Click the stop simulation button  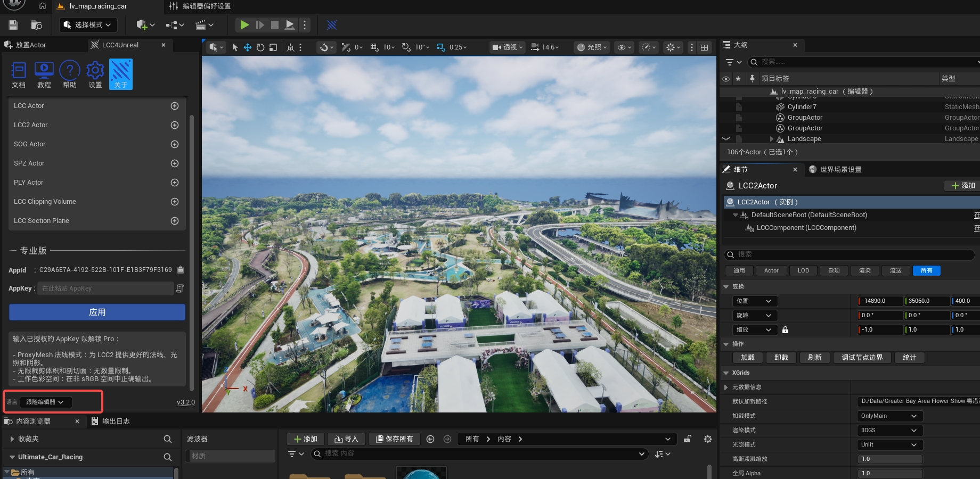(x=275, y=25)
